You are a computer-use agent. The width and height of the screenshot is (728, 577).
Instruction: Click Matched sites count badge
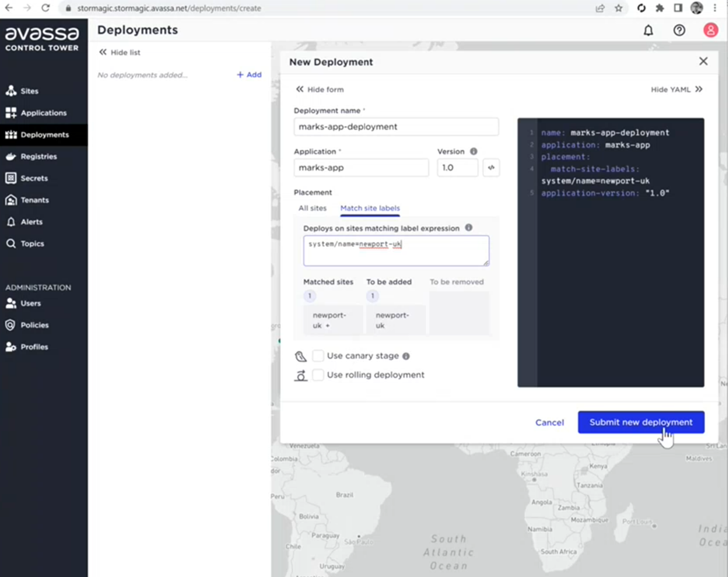click(310, 296)
